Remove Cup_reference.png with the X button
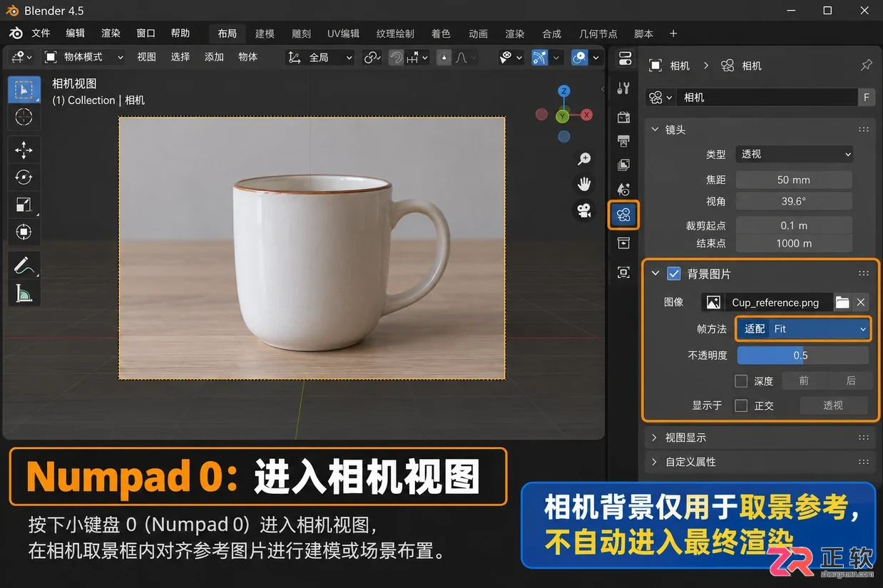This screenshot has width=883, height=588. point(861,302)
